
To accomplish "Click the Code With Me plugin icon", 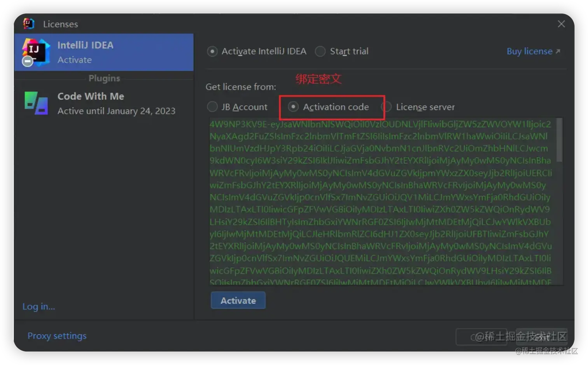I will tap(37, 103).
